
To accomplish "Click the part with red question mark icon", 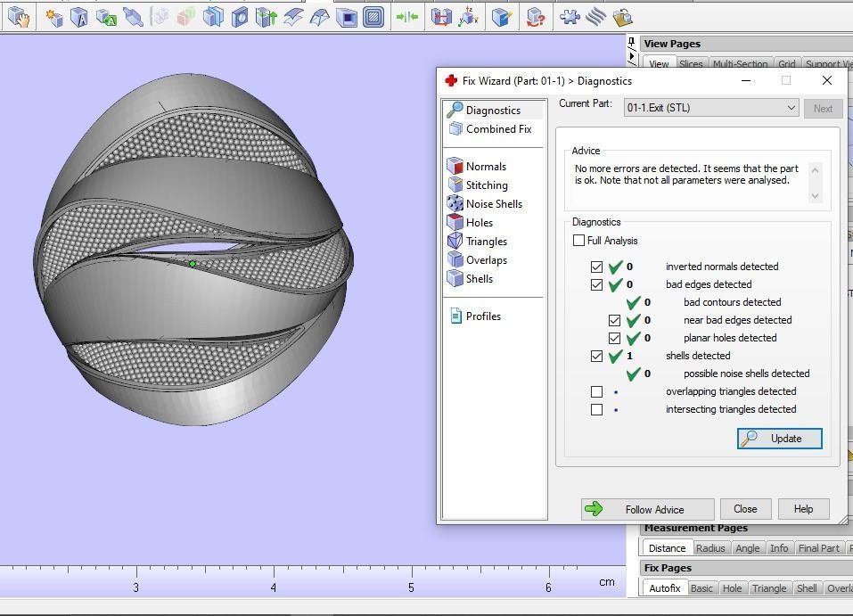I will pos(536,18).
